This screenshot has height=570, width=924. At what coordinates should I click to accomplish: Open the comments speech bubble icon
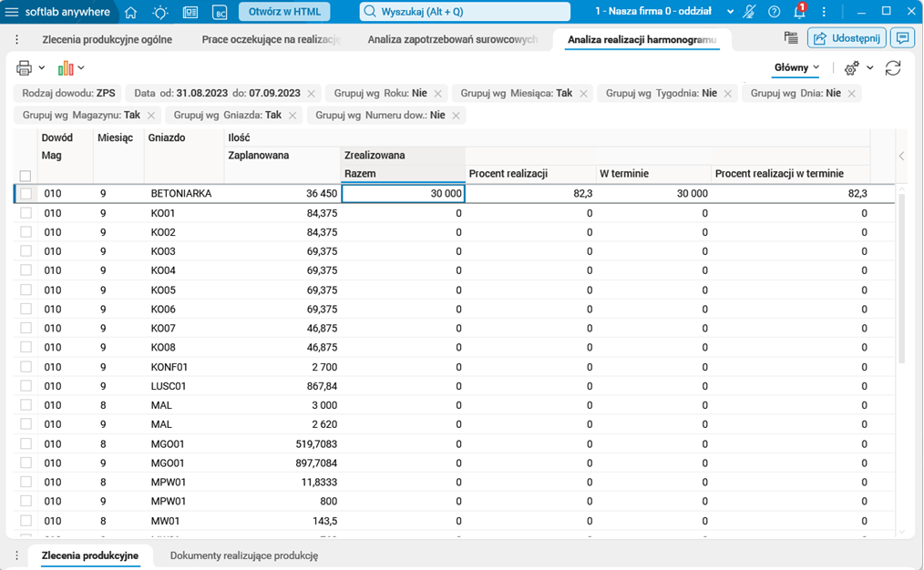coord(902,38)
